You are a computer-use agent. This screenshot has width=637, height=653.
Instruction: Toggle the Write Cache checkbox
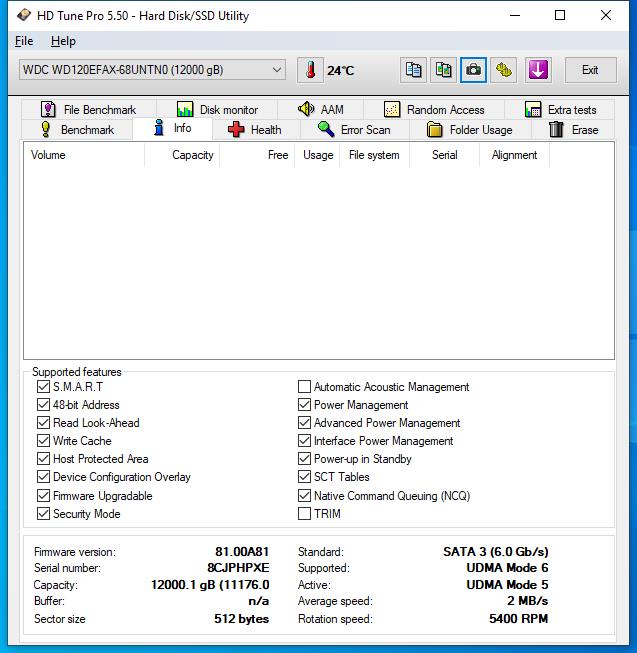point(43,440)
